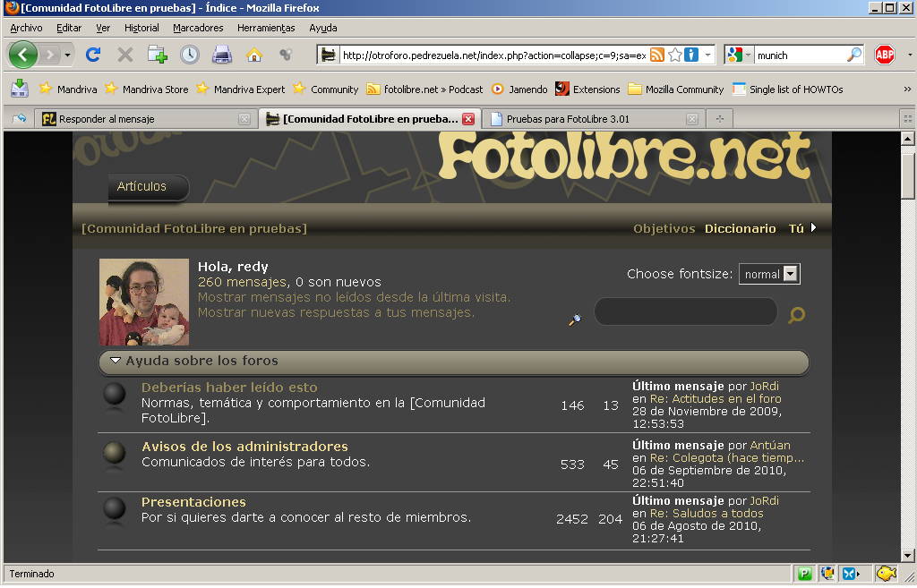Open the back/forward history dropdown arrow

point(68,55)
